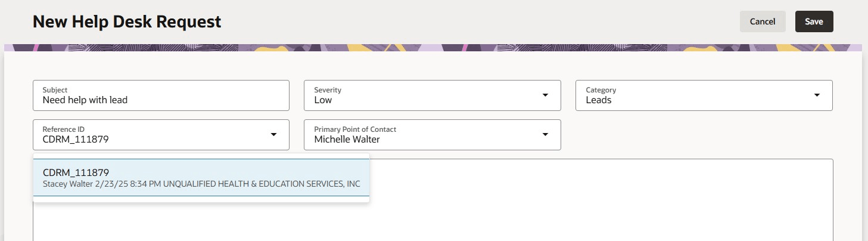Click the Subject field label
Viewport: 868px width, 241px height.
click(x=55, y=90)
